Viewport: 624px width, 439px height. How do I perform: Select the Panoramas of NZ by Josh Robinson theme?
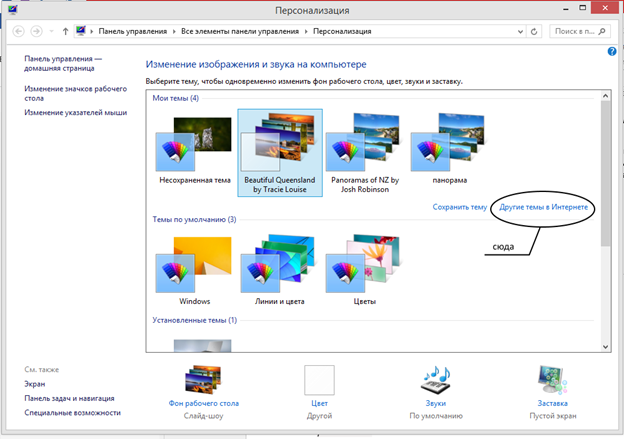pos(365,152)
